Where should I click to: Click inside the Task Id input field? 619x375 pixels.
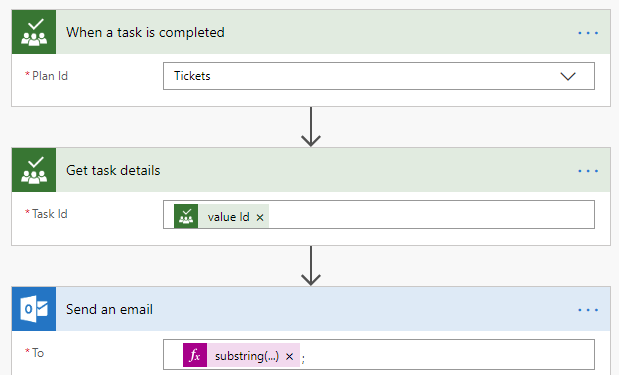click(x=430, y=214)
